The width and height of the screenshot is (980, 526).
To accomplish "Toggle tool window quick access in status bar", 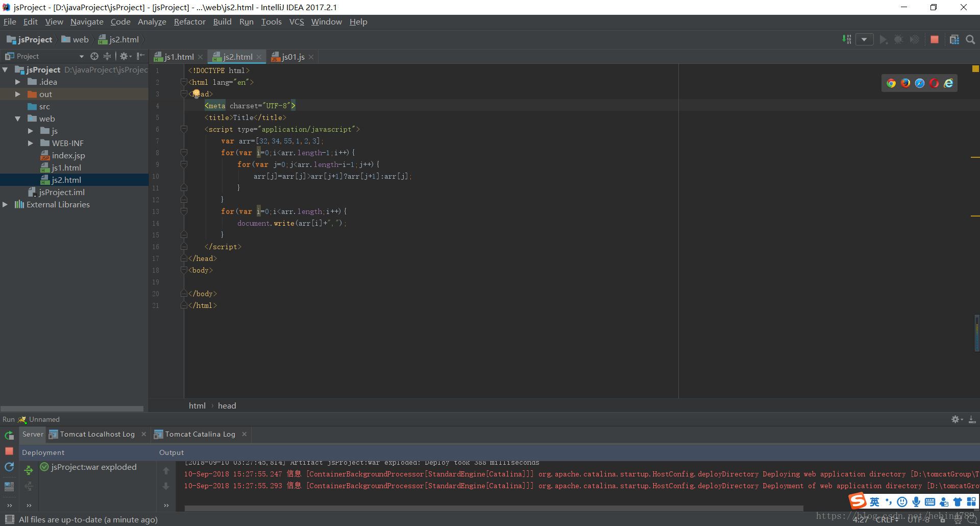I will 9,519.
